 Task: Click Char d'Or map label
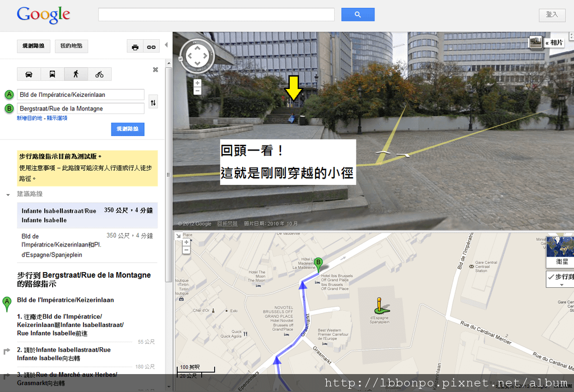(201, 310)
